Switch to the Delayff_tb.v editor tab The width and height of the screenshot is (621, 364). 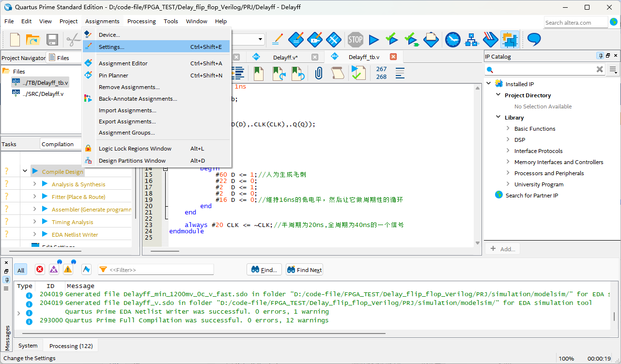point(364,57)
